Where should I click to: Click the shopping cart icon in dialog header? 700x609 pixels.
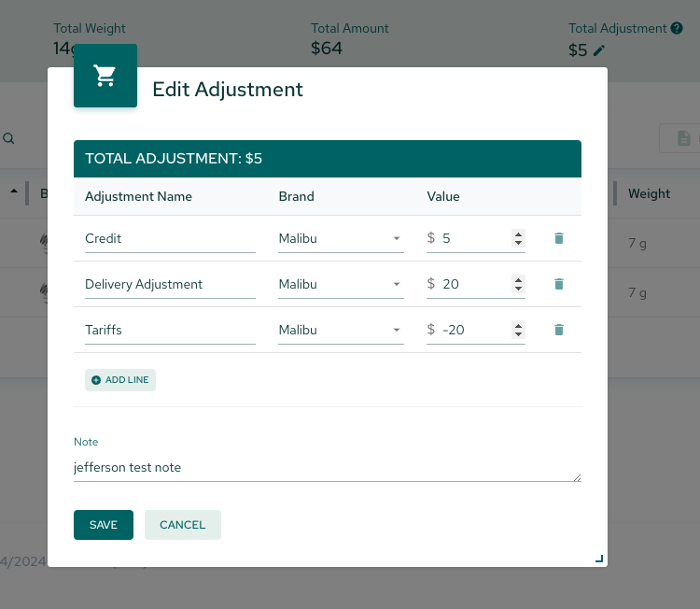(105, 76)
